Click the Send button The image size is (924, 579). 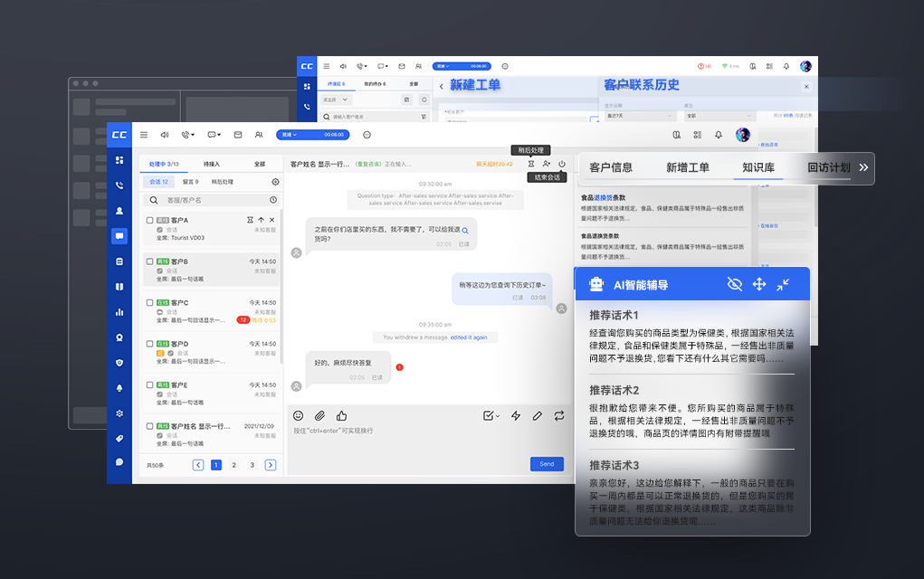pos(547,463)
